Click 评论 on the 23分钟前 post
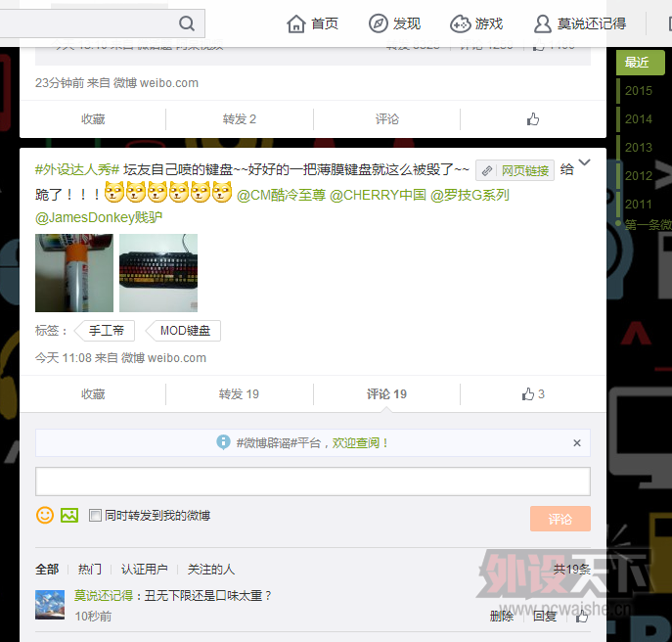The image size is (672, 642). click(x=386, y=118)
